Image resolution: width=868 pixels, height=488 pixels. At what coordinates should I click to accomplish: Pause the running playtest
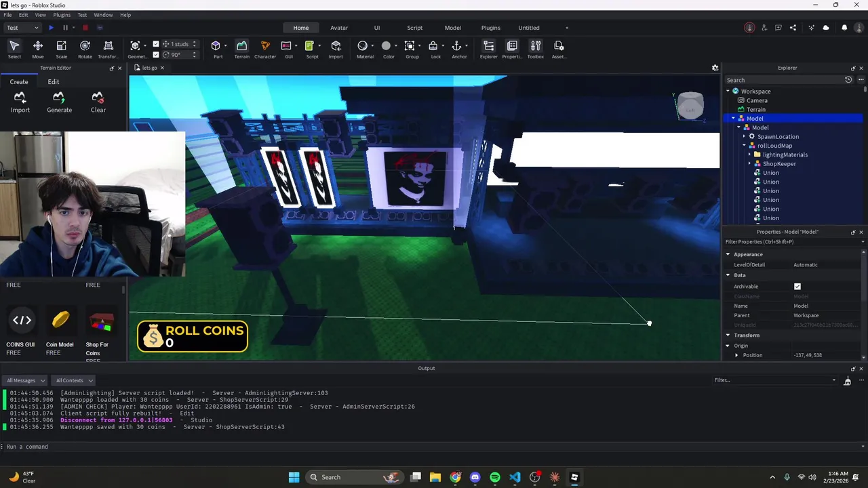(65, 28)
